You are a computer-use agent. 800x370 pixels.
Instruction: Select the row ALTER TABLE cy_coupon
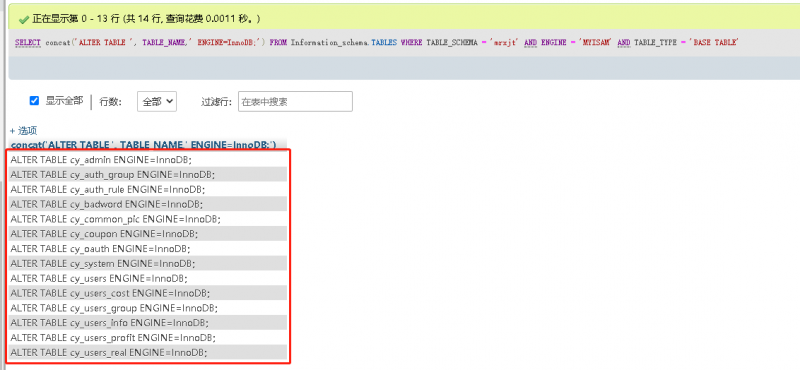[x=148, y=234]
